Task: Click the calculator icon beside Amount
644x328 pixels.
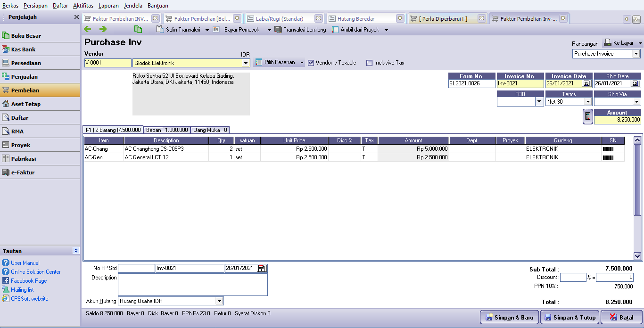Action: click(587, 117)
